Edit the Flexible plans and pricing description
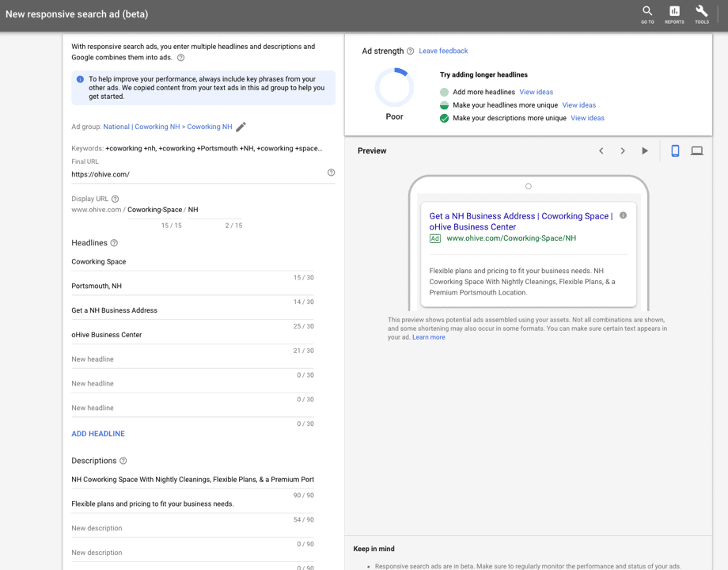 192,504
